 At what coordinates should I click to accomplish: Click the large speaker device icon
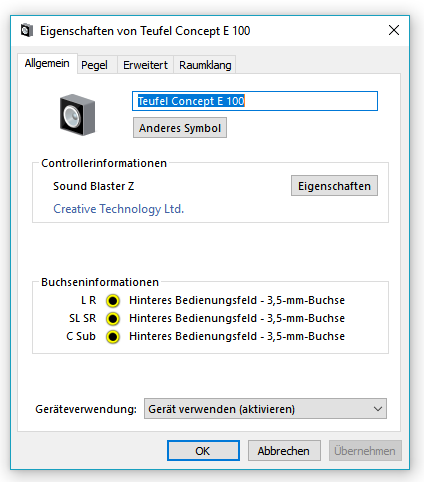pos(77,115)
